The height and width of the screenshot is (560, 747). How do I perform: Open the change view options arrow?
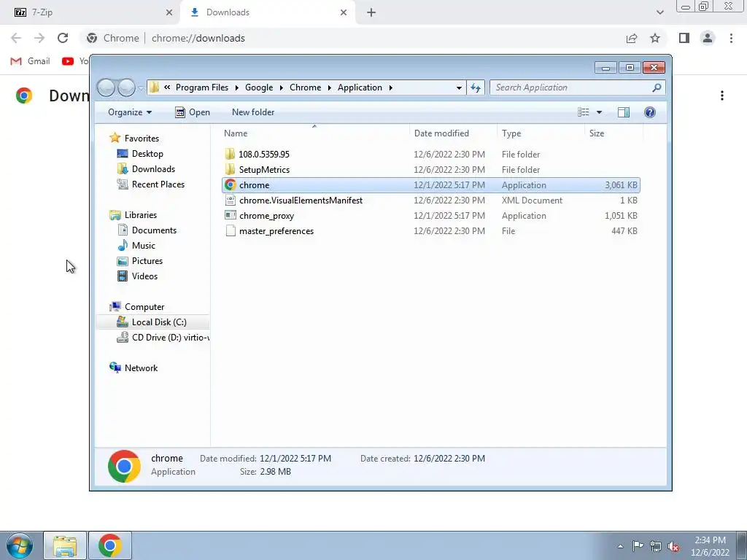click(600, 112)
